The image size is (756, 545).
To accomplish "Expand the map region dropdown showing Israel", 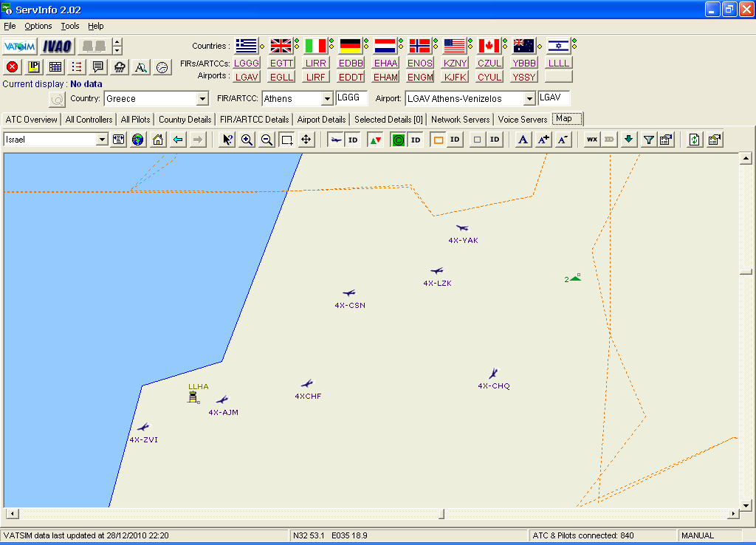I will point(102,140).
